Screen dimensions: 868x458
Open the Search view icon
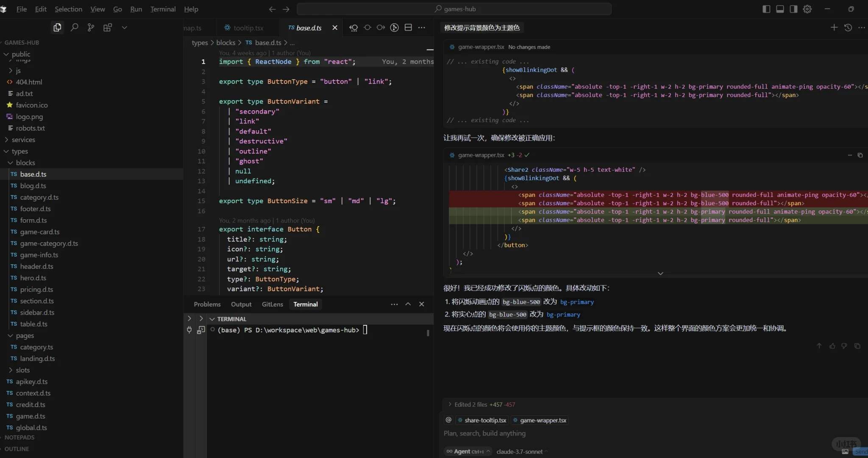click(74, 28)
